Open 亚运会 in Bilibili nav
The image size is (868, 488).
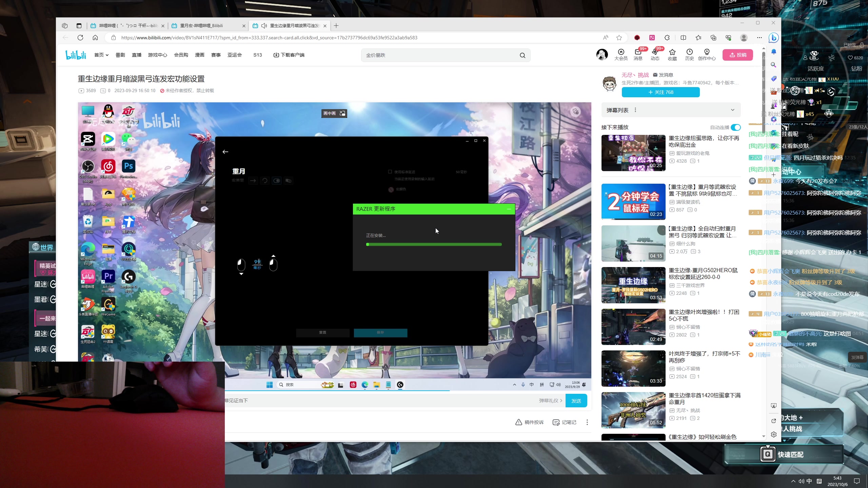tap(235, 55)
